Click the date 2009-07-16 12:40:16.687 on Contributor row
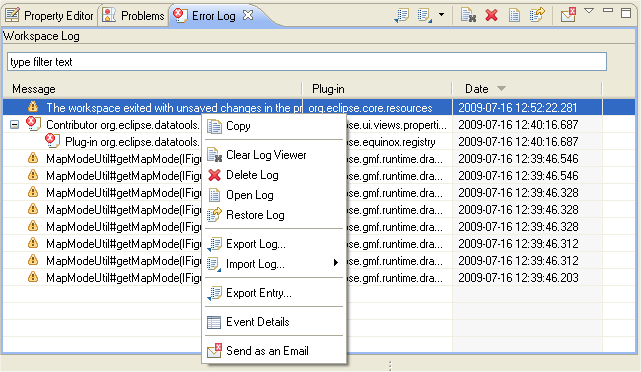641x372 pixels. click(518, 125)
